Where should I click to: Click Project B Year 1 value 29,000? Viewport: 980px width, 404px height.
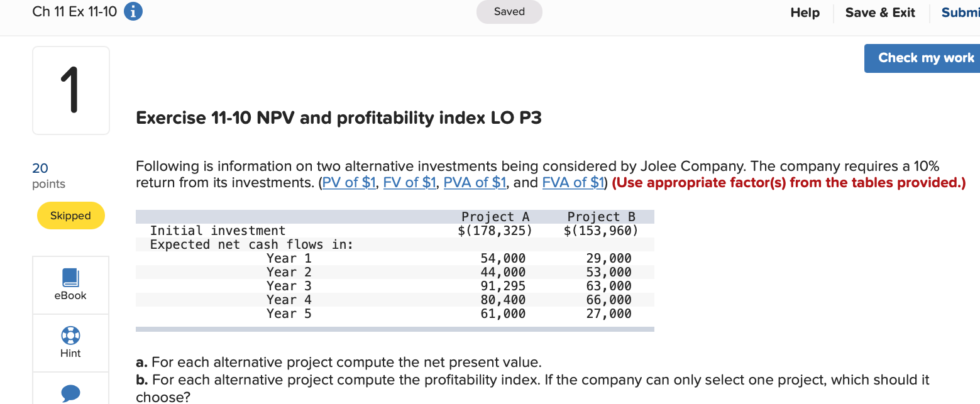608,258
